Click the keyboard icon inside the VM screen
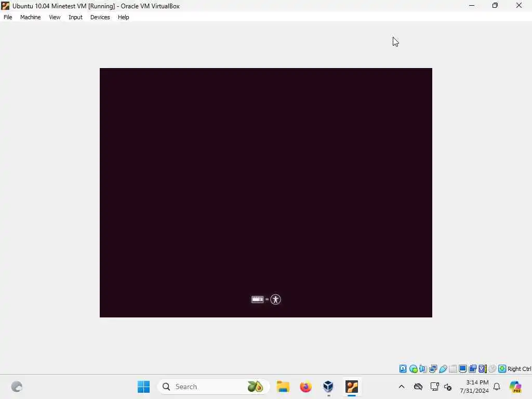 point(257,299)
